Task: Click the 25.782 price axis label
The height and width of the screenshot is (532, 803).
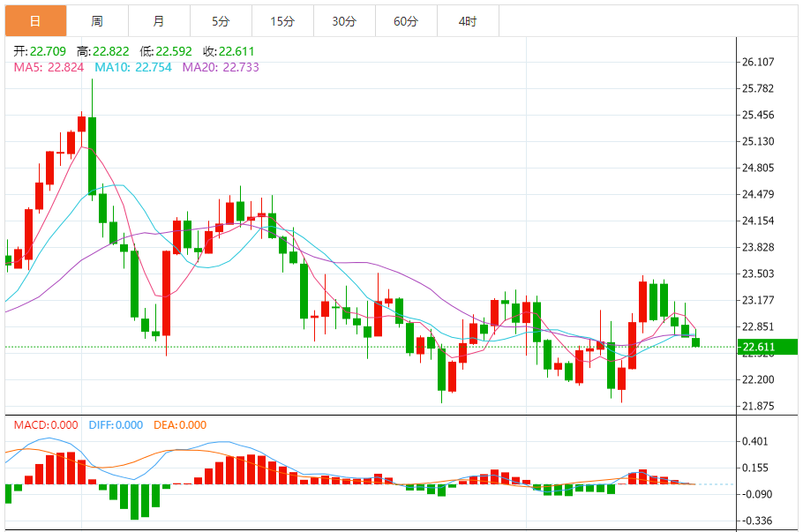Action: tap(759, 88)
